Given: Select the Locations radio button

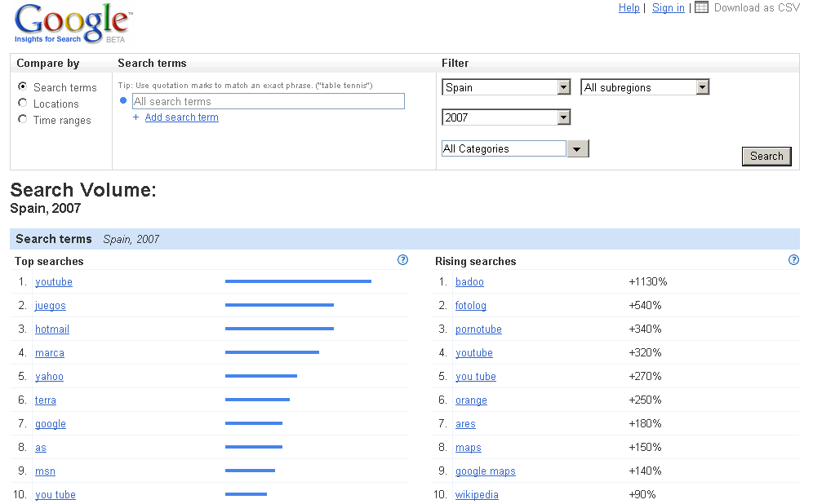Looking at the screenshot, I should click(22, 103).
